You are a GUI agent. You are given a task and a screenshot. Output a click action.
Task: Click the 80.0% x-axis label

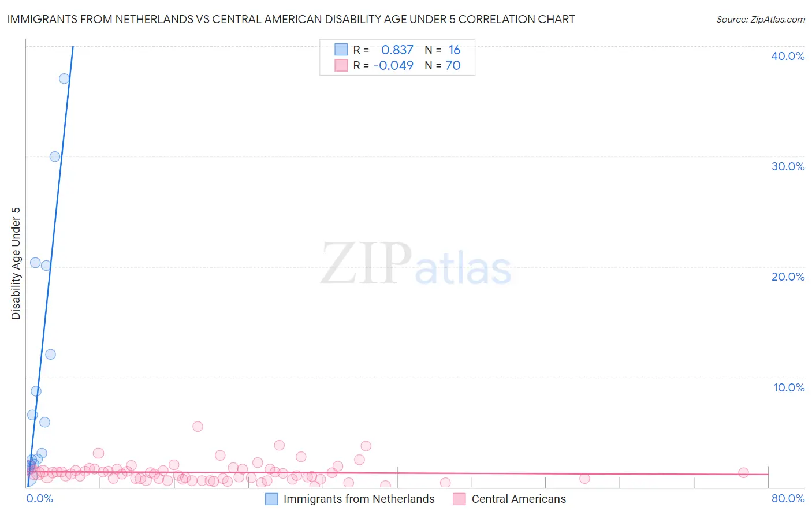(x=788, y=498)
